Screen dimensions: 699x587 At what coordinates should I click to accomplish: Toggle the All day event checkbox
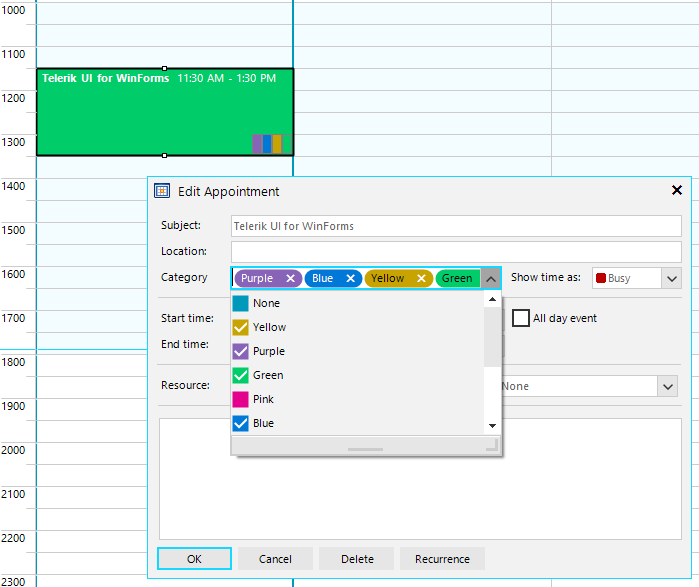coord(521,318)
